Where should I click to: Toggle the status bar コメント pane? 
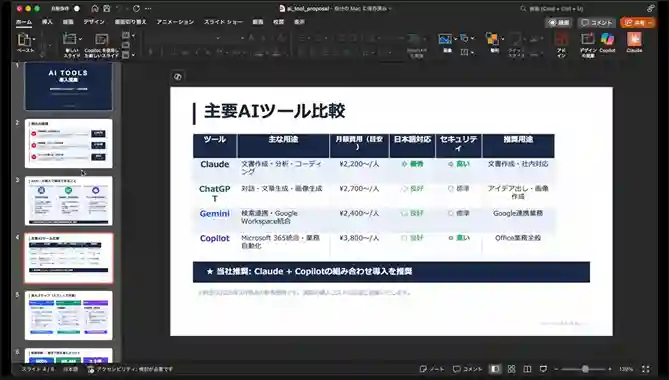click(x=467, y=369)
